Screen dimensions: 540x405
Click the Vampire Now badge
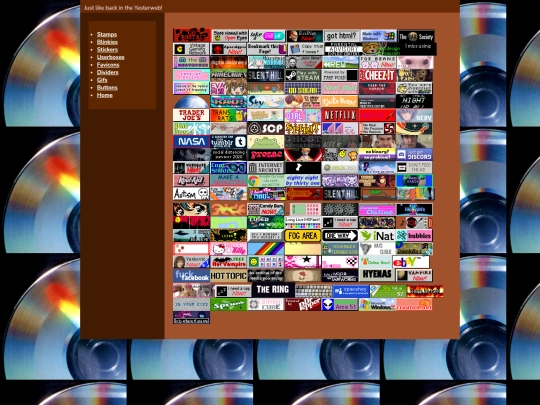pyautogui.click(x=415, y=276)
